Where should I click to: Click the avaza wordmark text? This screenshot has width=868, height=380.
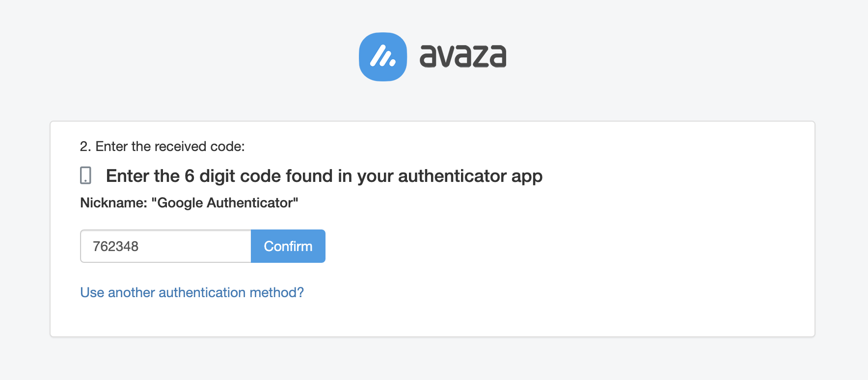[x=463, y=55]
